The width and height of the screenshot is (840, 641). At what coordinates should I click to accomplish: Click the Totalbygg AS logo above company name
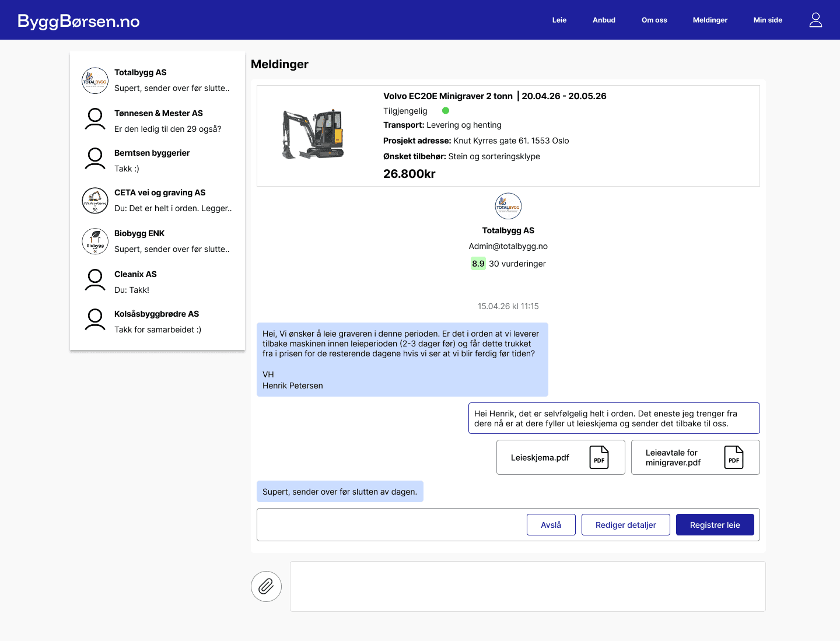coord(508,206)
